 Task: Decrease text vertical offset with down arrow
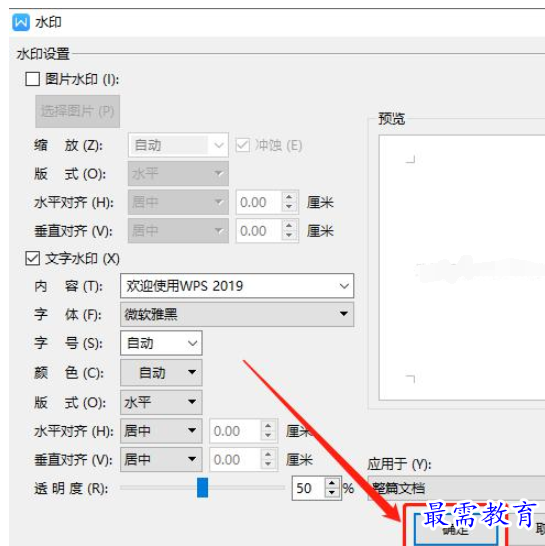(268, 464)
